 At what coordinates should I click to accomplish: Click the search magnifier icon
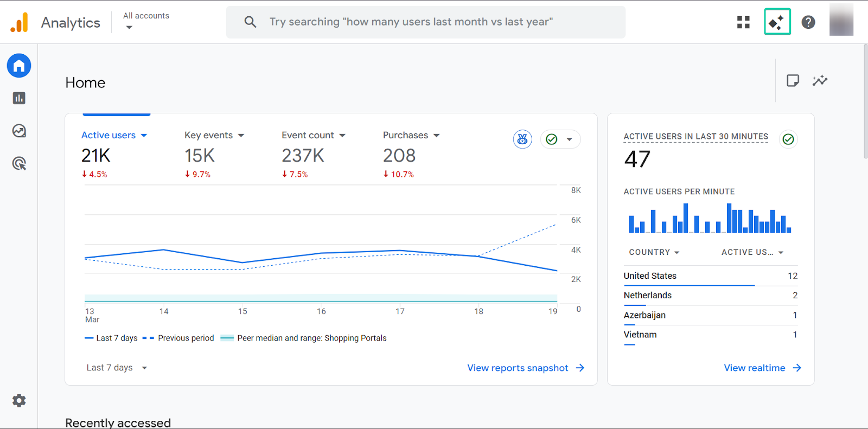pyautogui.click(x=250, y=22)
